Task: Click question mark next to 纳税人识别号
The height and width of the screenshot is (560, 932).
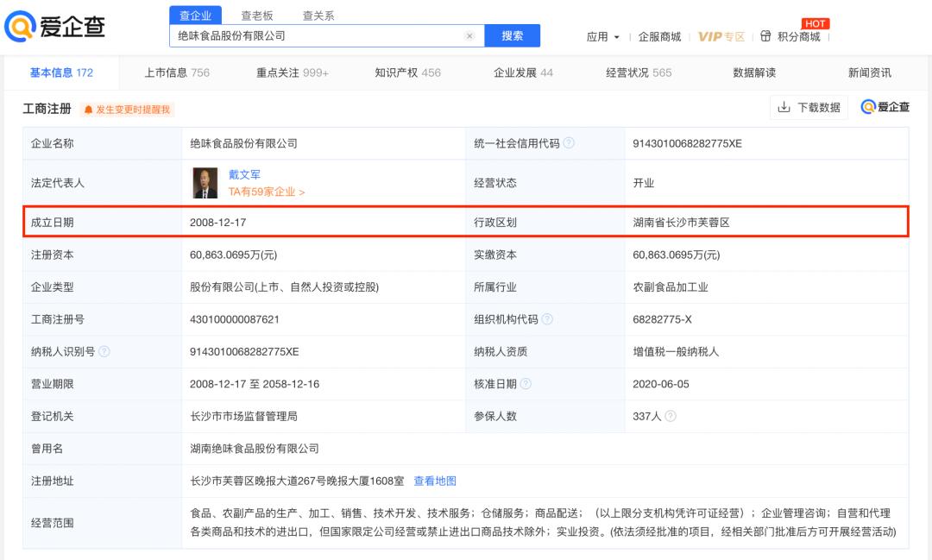Action: coord(104,351)
